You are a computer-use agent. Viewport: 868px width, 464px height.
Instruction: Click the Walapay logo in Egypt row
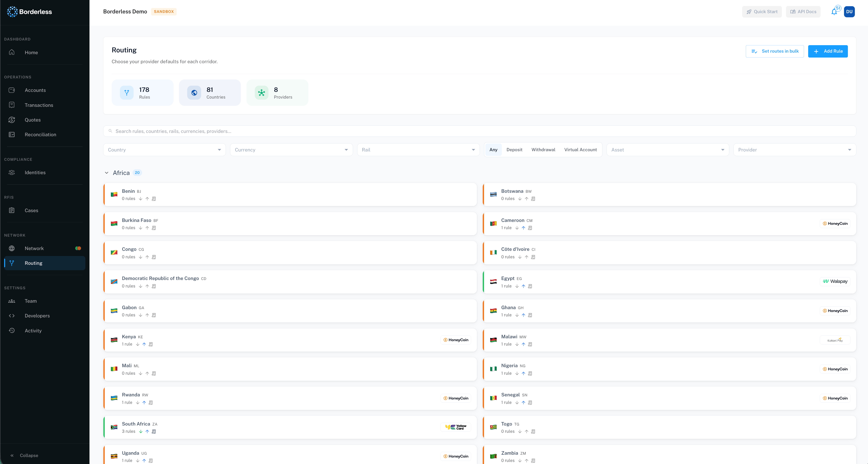[x=835, y=282]
